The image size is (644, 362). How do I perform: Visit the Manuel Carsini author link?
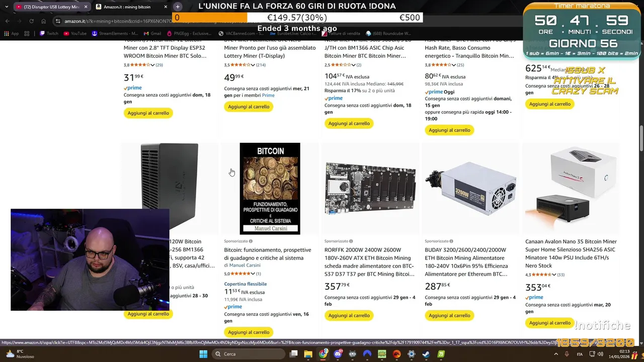pyautogui.click(x=245, y=265)
